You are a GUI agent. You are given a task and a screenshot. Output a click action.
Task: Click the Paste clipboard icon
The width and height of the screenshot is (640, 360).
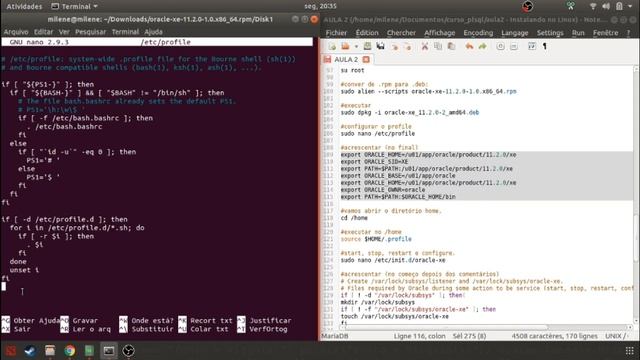point(451,46)
